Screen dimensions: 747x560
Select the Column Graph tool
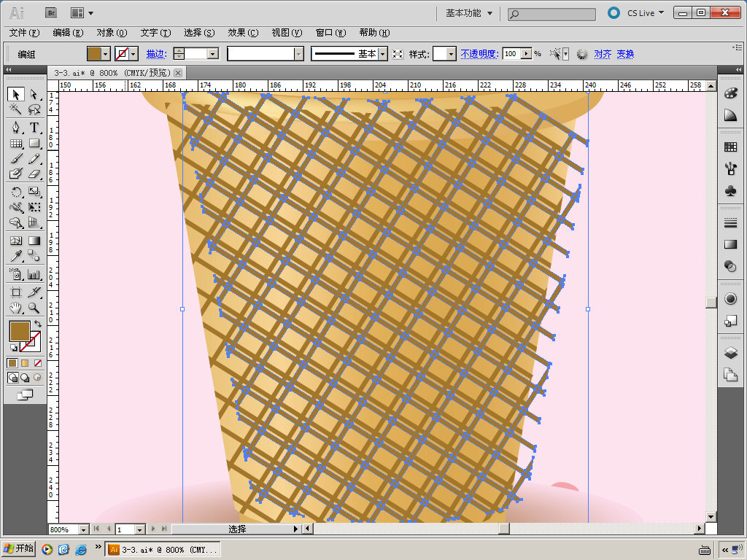[x=34, y=274]
